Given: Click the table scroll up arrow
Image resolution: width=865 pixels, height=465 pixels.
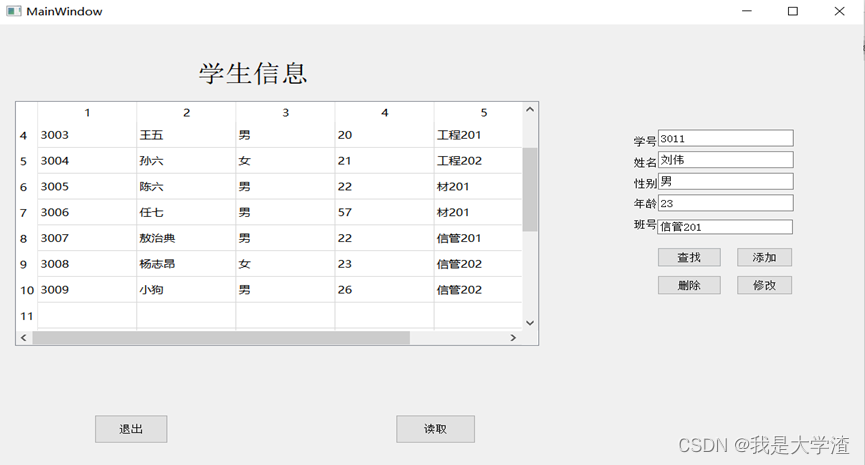Looking at the screenshot, I should [x=530, y=109].
